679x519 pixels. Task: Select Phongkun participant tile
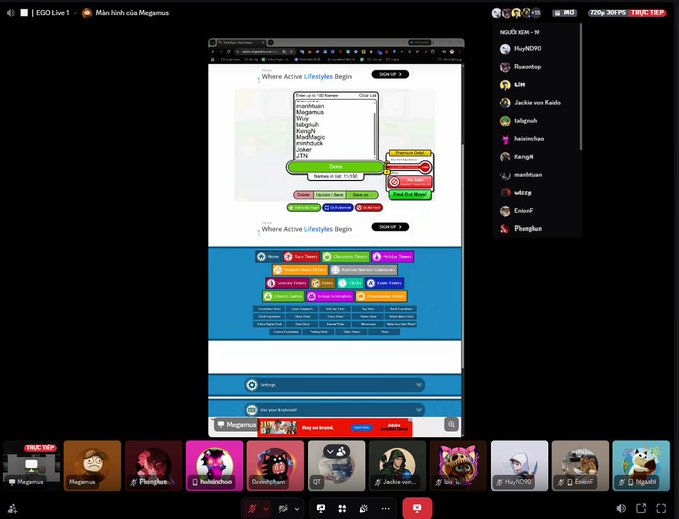point(153,466)
